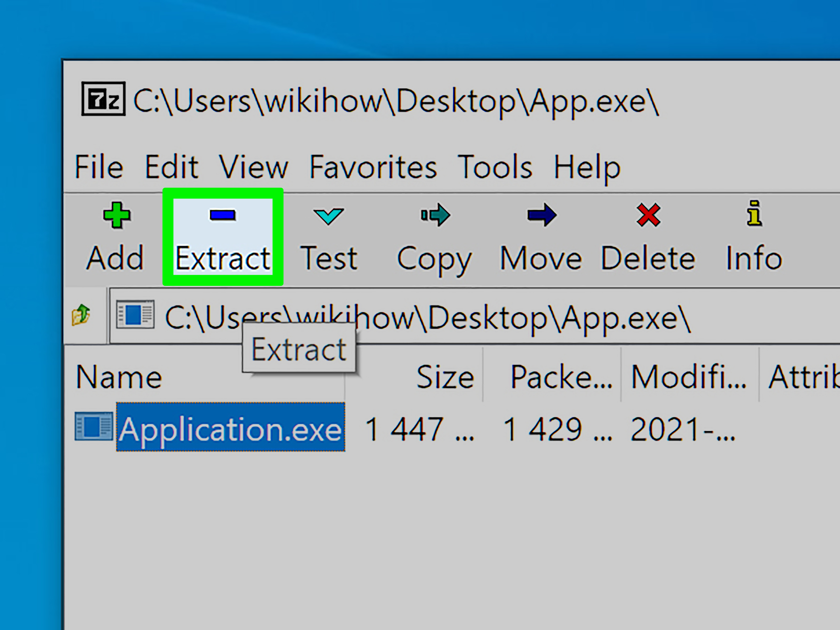Click the red X Delete icon

[x=648, y=215]
